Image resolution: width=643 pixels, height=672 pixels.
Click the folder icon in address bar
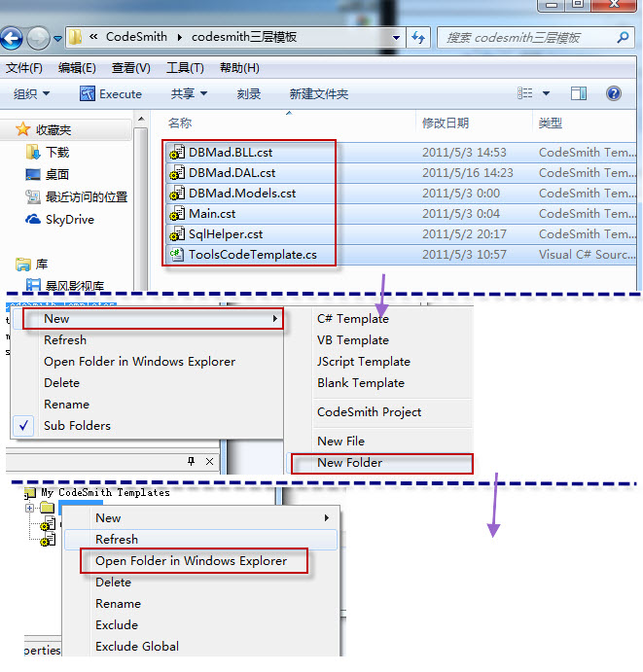(x=76, y=37)
